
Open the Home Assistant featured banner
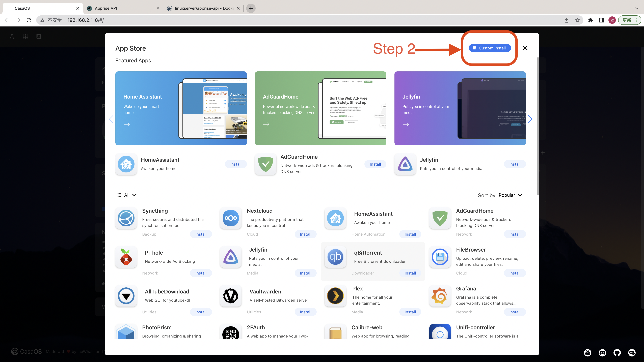tap(181, 108)
